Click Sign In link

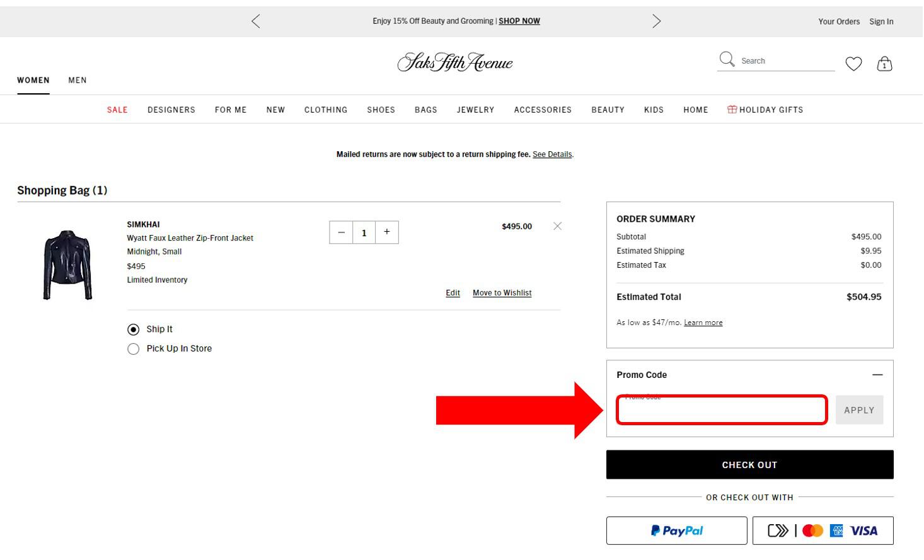881,21
